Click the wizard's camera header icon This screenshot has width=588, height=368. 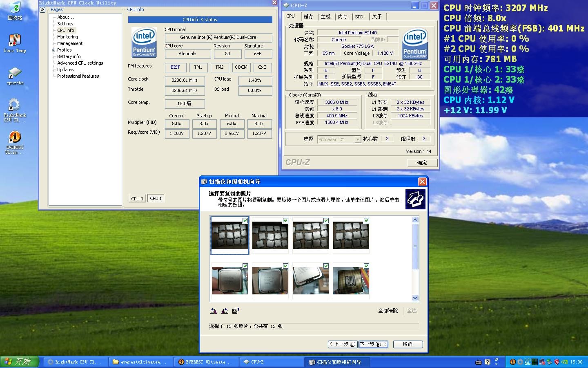click(415, 199)
